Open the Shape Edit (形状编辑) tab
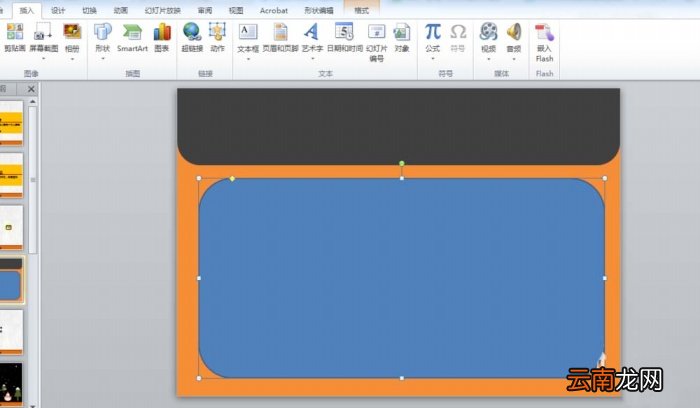The image size is (700, 408). [319, 10]
